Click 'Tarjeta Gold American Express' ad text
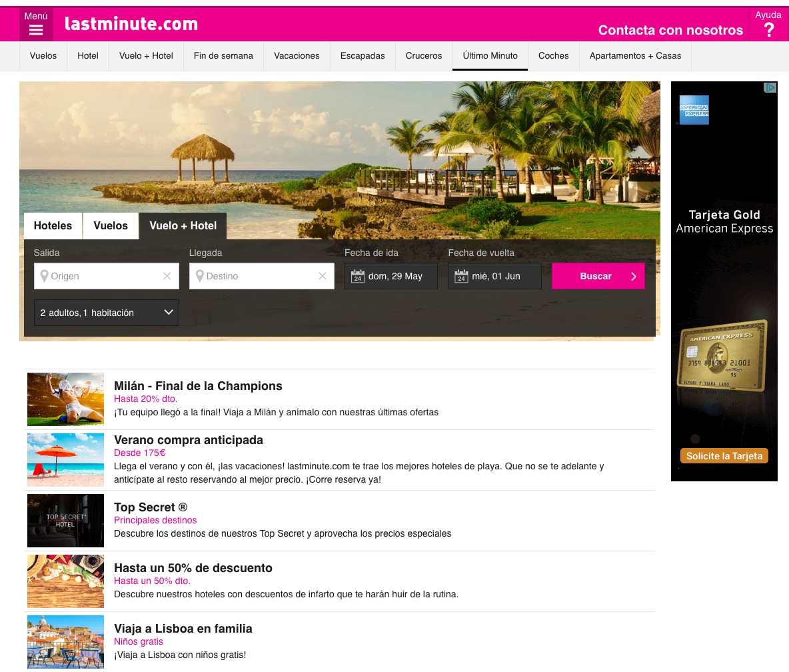The height and width of the screenshot is (672, 789). pyautogui.click(x=724, y=221)
